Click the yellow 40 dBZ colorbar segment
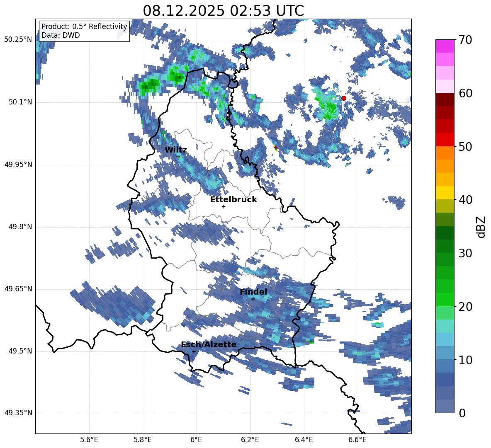Image resolution: width=491 pixels, height=448 pixels. [445, 192]
